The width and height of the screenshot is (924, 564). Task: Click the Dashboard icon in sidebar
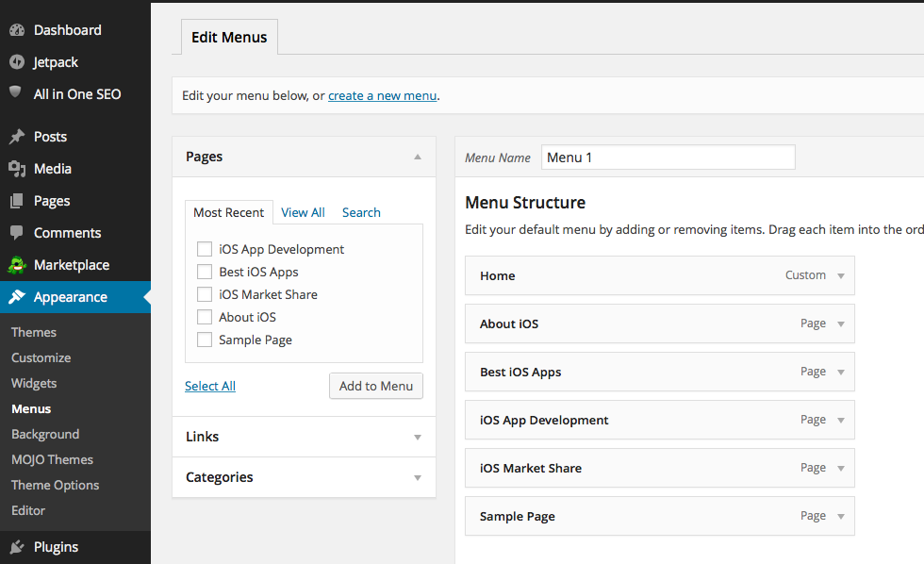(17, 29)
